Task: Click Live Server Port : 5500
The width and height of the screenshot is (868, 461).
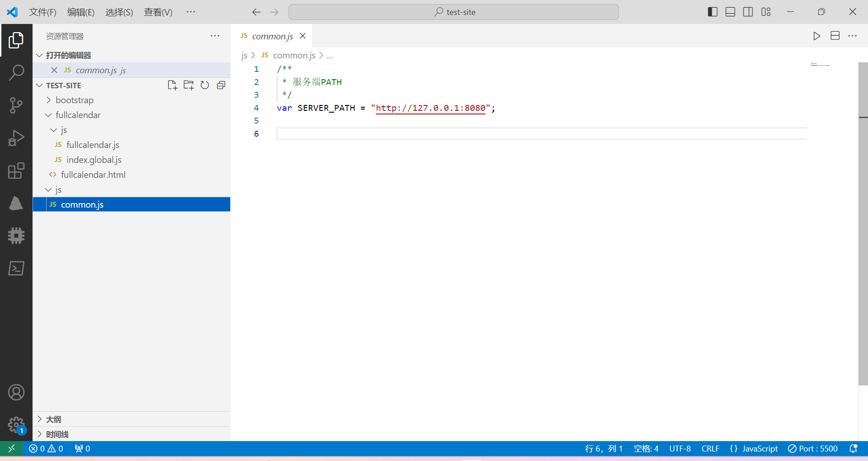Action: (813, 448)
